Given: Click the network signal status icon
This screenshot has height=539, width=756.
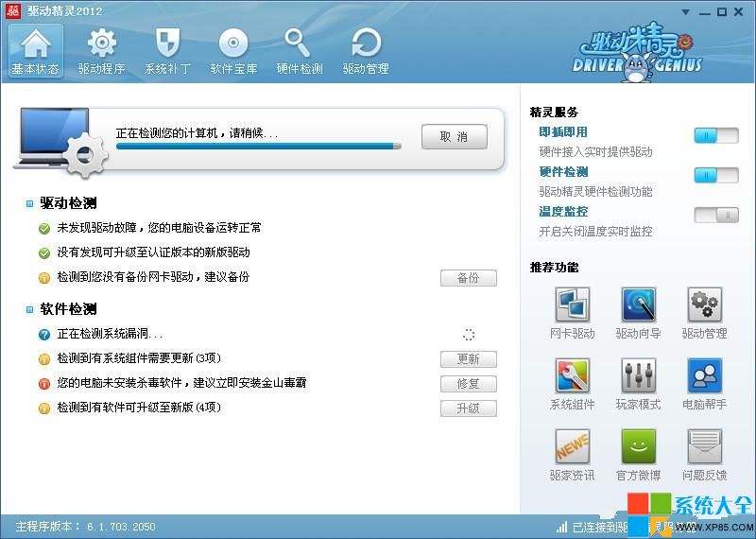Looking at the screenshot, I should [561, 527].
